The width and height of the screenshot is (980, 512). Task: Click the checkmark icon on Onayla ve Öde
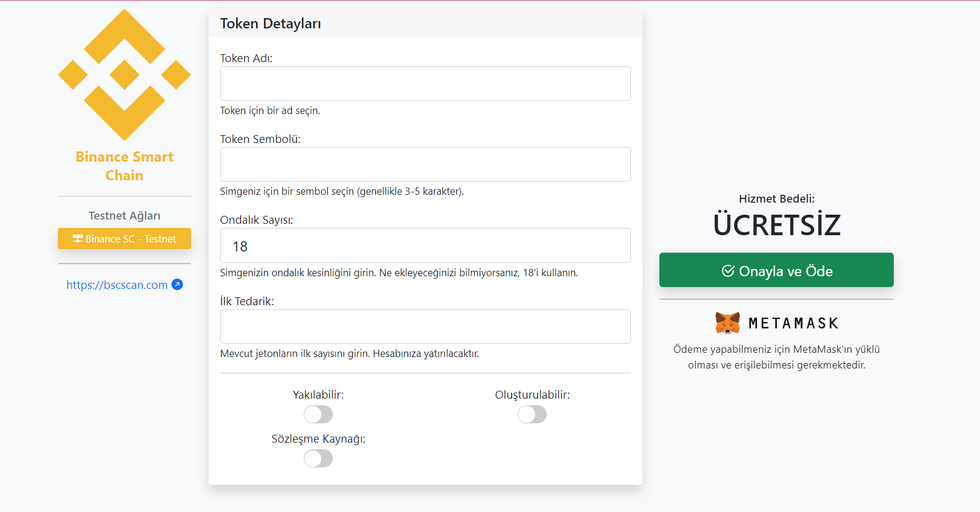(x=728, y=271)
